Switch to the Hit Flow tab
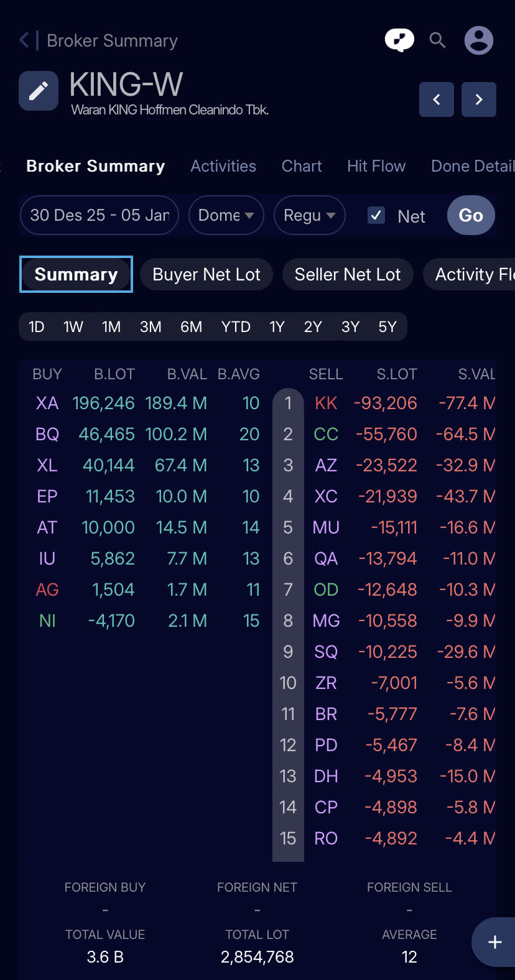Viewport: 515px width, 980px height. point(376,166)
